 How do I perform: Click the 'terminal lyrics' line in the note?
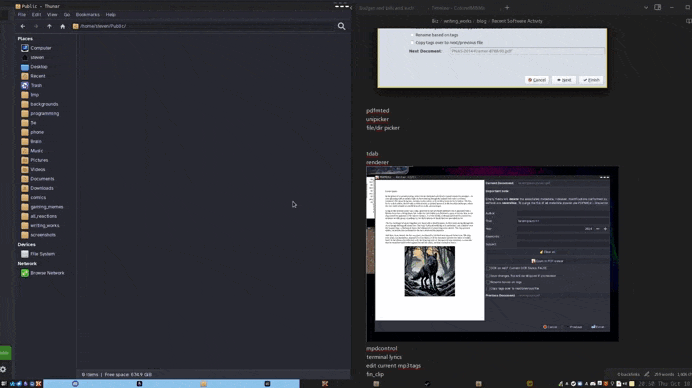click(x=384, y=357)
